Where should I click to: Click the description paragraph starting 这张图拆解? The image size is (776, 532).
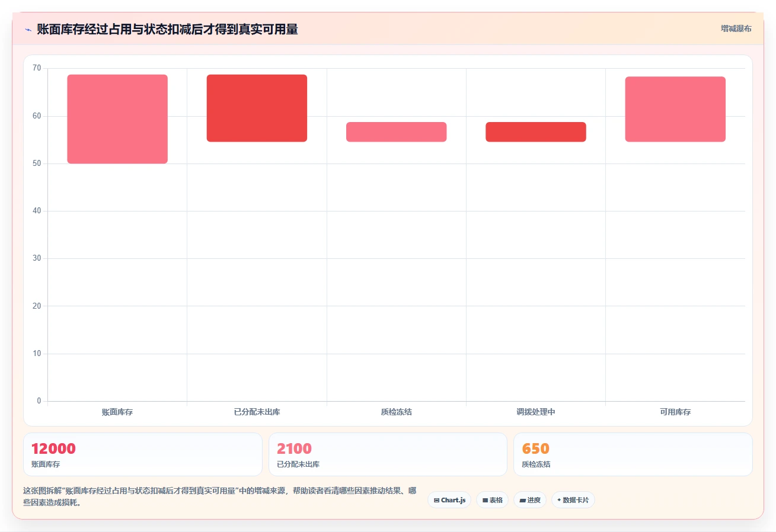coord(219,496)
